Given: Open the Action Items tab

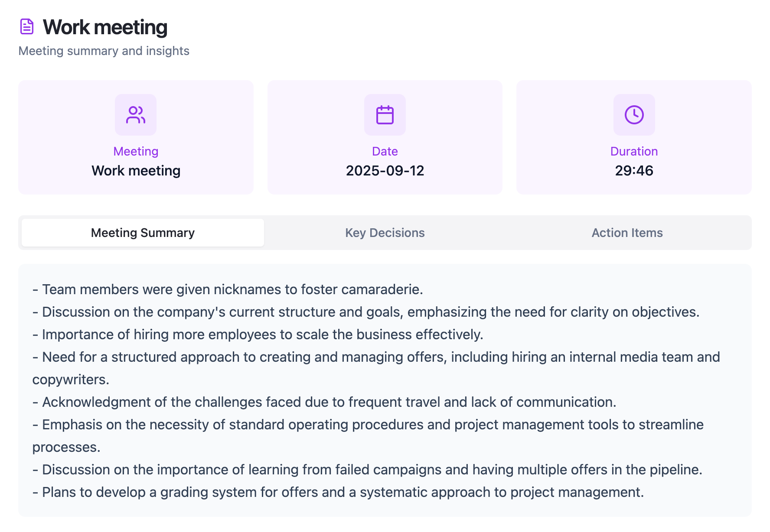Looking at the screenshot, I should coord(627,233).
